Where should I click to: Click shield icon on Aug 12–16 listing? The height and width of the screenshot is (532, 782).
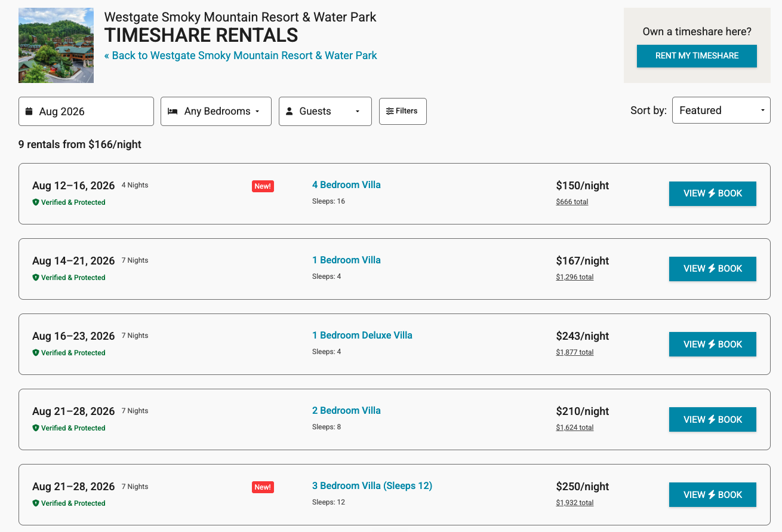pos(36,202)
